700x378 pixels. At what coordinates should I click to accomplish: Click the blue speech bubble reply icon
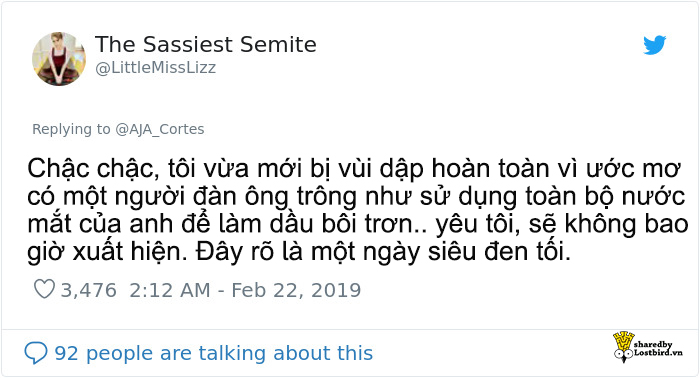(x=36, y=353)
